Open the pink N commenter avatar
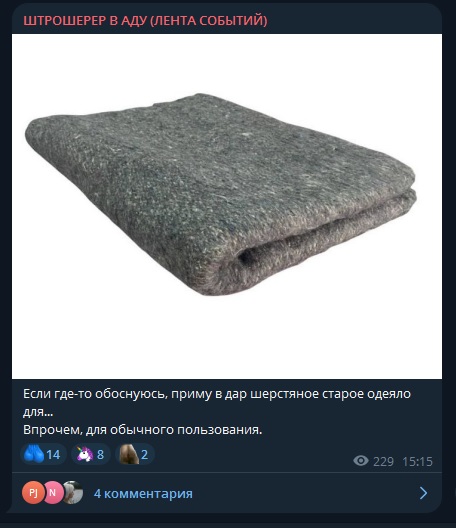The width and height of the screenshot is (456, 528). (x=53, y=493)
